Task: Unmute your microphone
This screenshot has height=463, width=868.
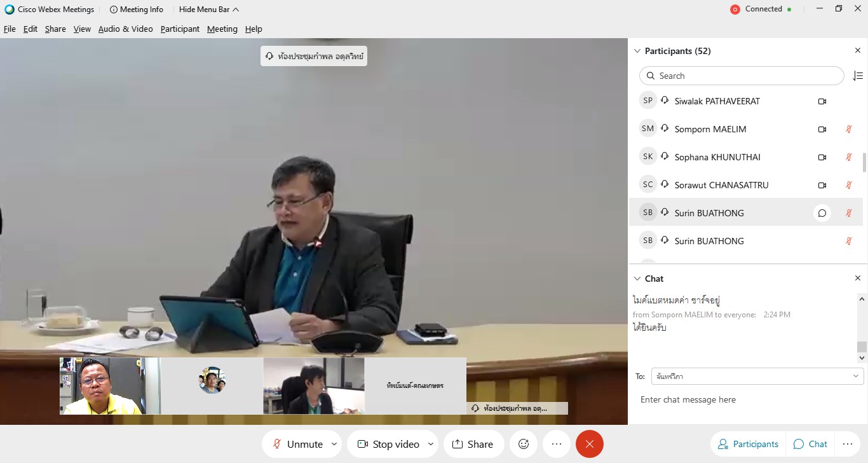Action: (298, 444)
